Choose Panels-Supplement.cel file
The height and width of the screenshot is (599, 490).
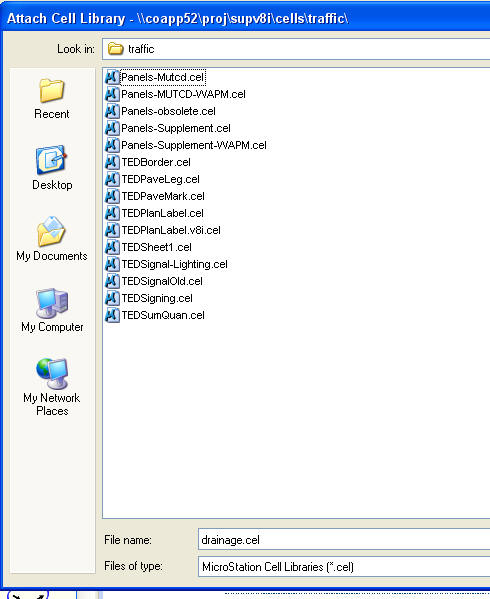(x=176, y=128)
